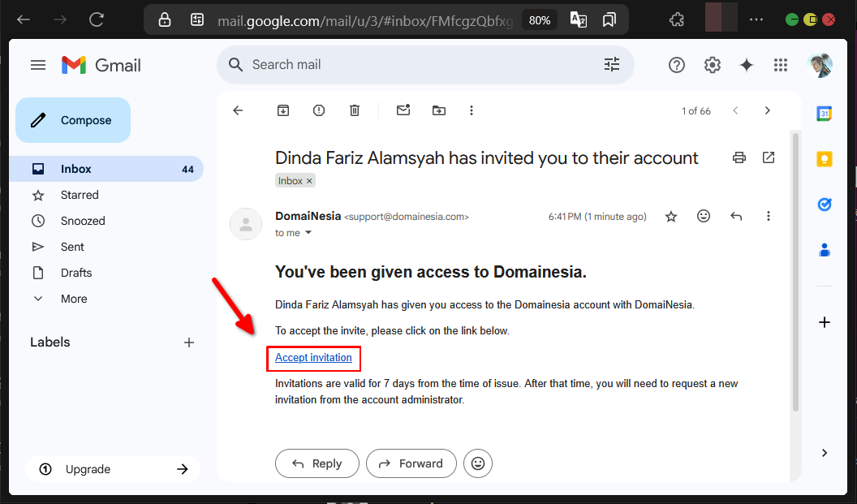Create a new label plus icon
Image resolution: width=857 pixels, height=504 pixels.
click(x=189, y=342)
